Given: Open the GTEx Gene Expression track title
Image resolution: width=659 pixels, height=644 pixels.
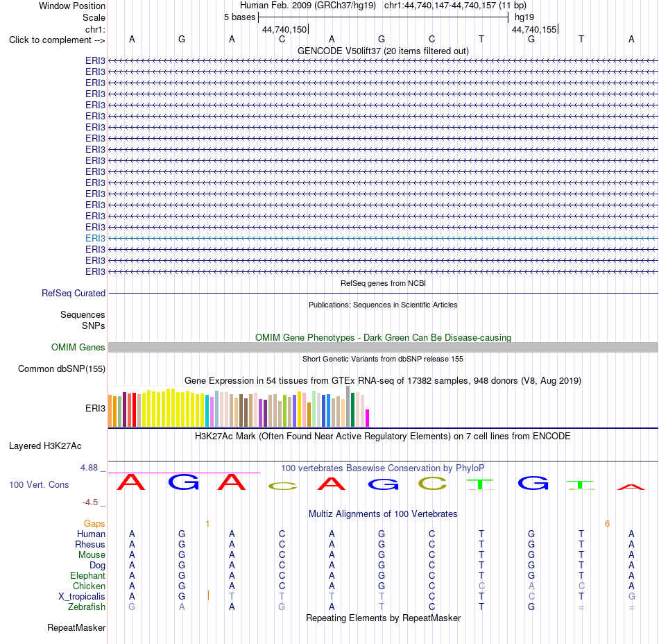Looking at the screenshot, I should point(383,380).
